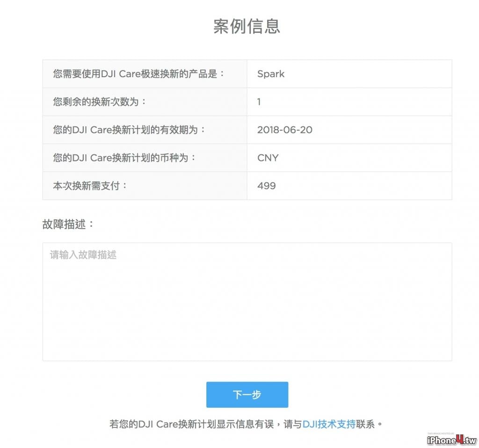Click the currency value CNY
Viewport: 479px width, 448px height.
(268, 158)
